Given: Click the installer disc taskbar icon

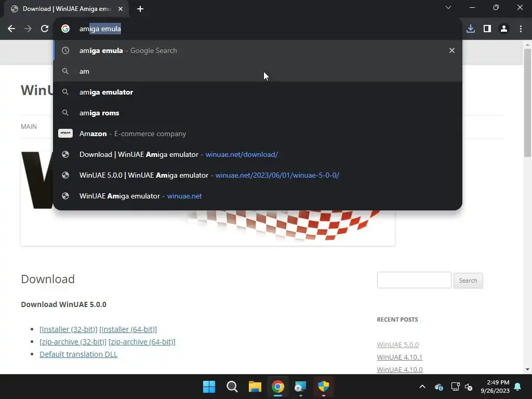Looking at the screenshot, I should coord(301,387).
